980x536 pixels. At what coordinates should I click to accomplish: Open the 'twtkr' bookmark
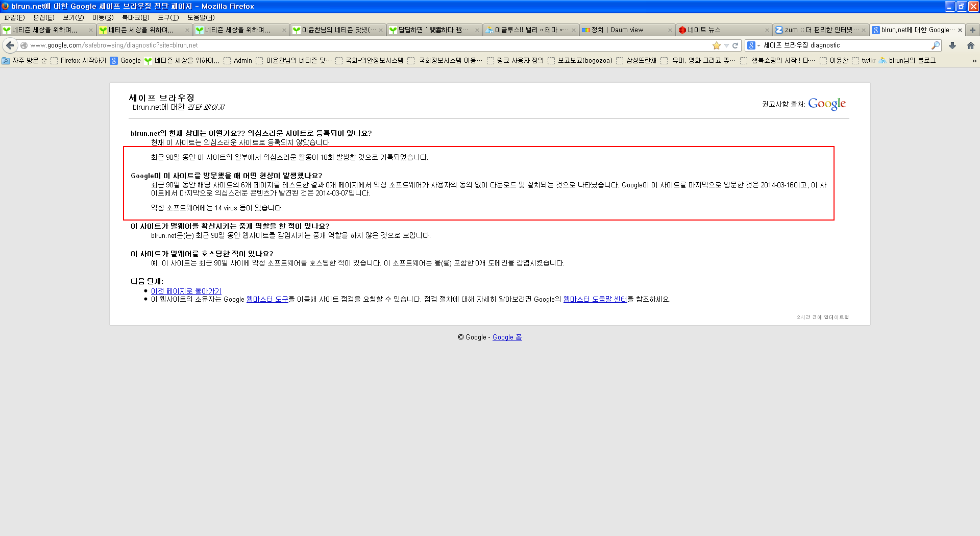[x=864, y=61]
